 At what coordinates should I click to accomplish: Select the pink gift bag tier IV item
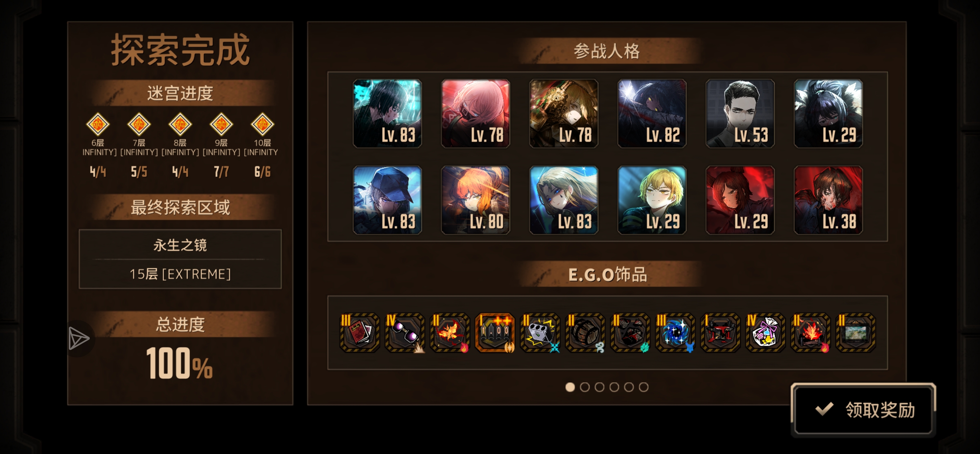tap(765, 333)
